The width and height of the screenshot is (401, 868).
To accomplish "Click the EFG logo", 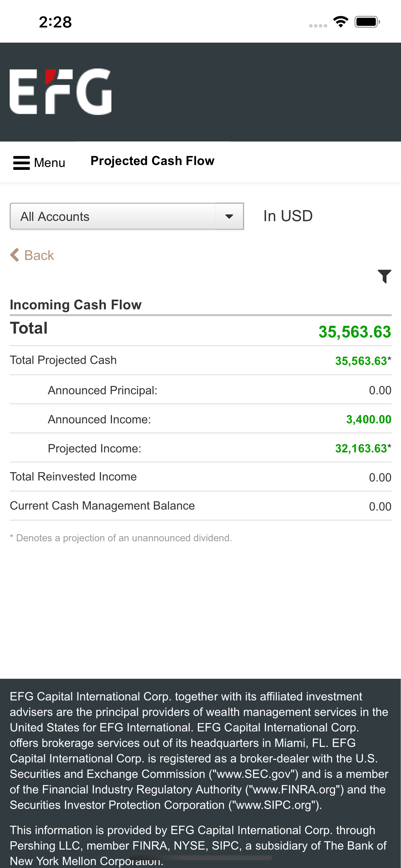I will [61, 91].
